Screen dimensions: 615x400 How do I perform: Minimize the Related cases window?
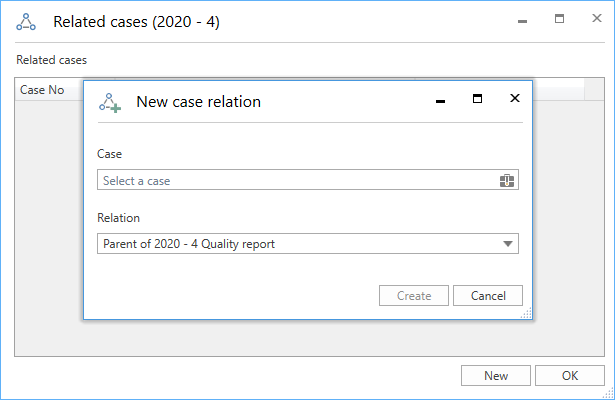[x=521, y=20]
